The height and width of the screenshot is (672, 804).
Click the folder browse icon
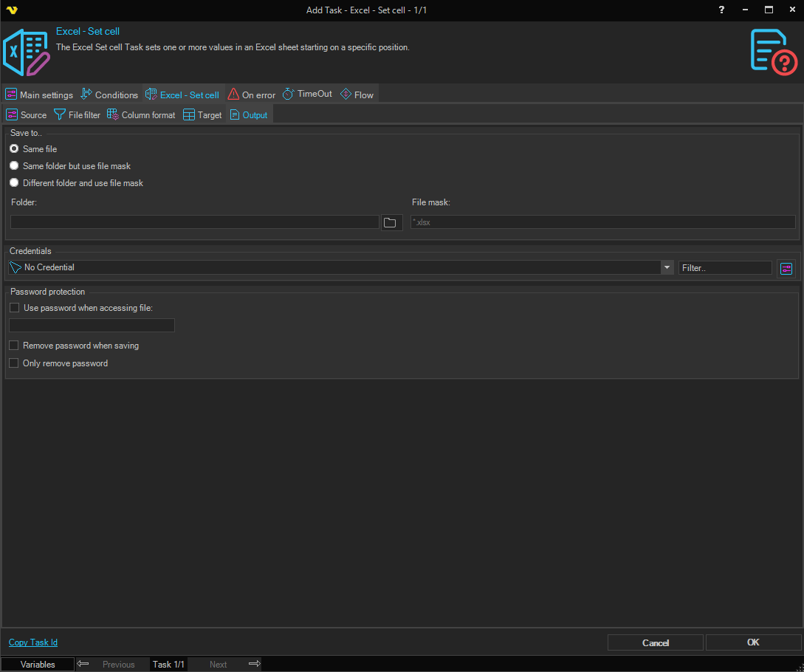coord(391,222)
